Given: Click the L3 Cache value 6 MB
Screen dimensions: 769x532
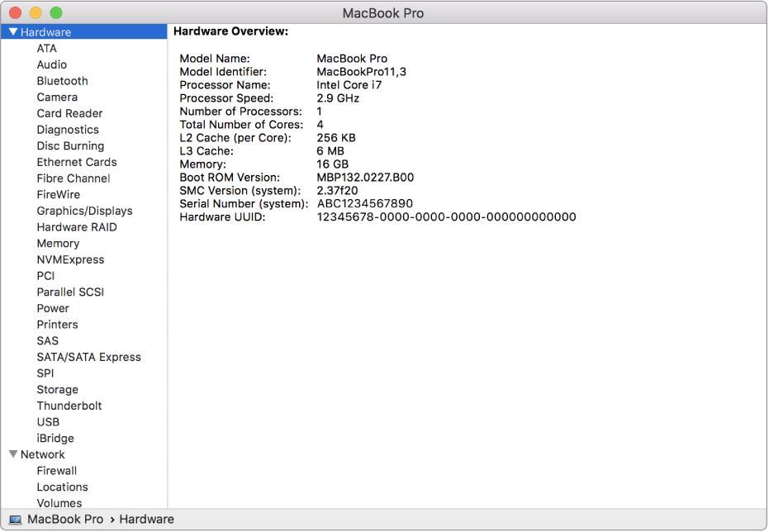Looking at the screenshot, I should point(330,151).
